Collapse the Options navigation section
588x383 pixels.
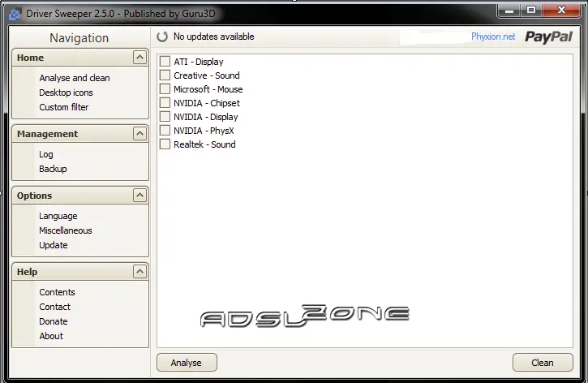click(x=139, y=195)
